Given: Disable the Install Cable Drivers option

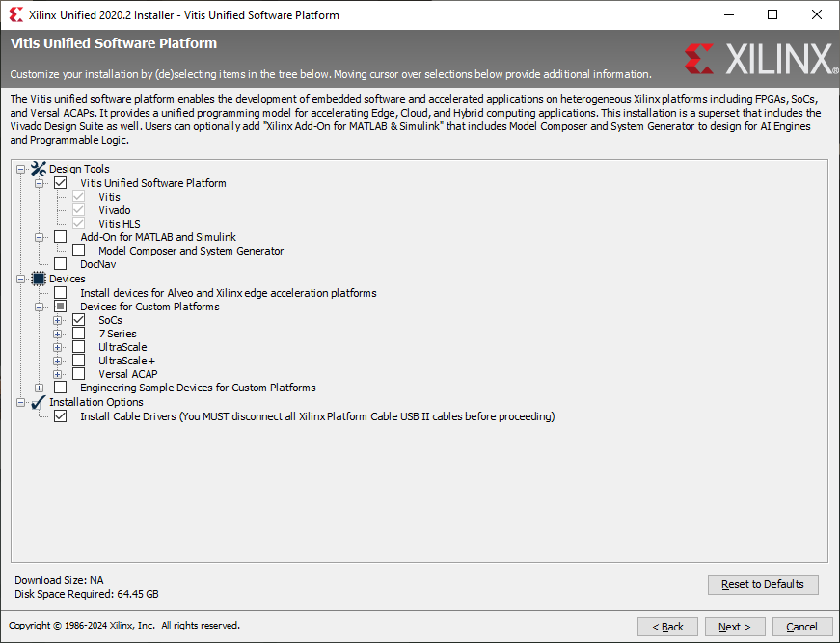Looking at the screenshot, I should tap(61, 416).
